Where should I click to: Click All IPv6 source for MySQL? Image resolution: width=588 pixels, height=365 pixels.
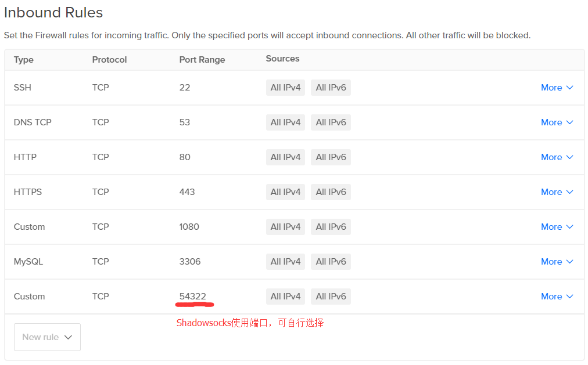click(331, 262)
